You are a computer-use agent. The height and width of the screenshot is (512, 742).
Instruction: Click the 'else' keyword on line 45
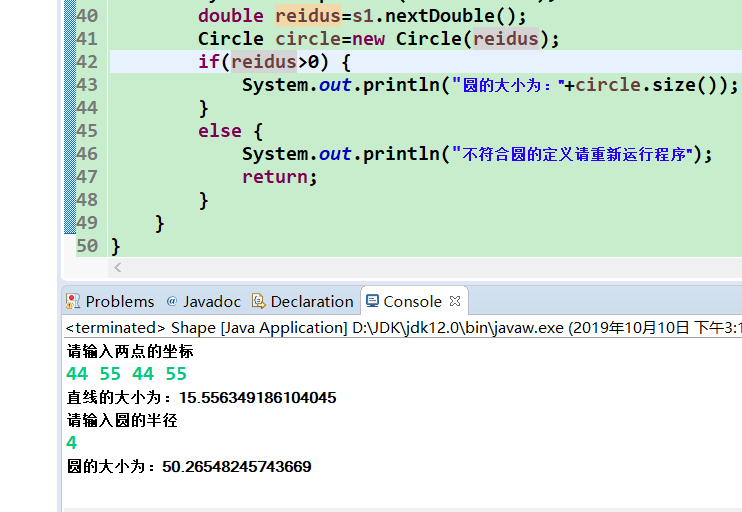(x=220, y=131)
